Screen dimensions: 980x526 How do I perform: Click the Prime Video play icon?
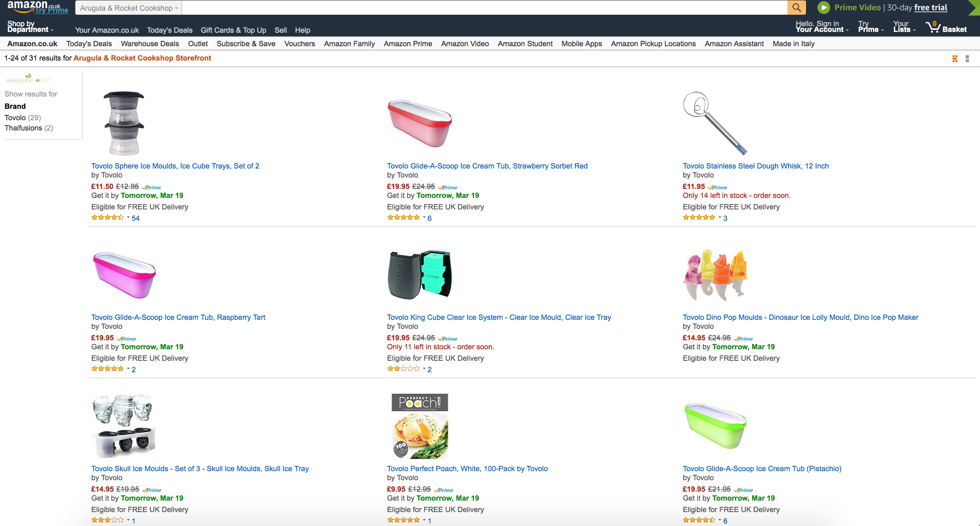[823, 8]
